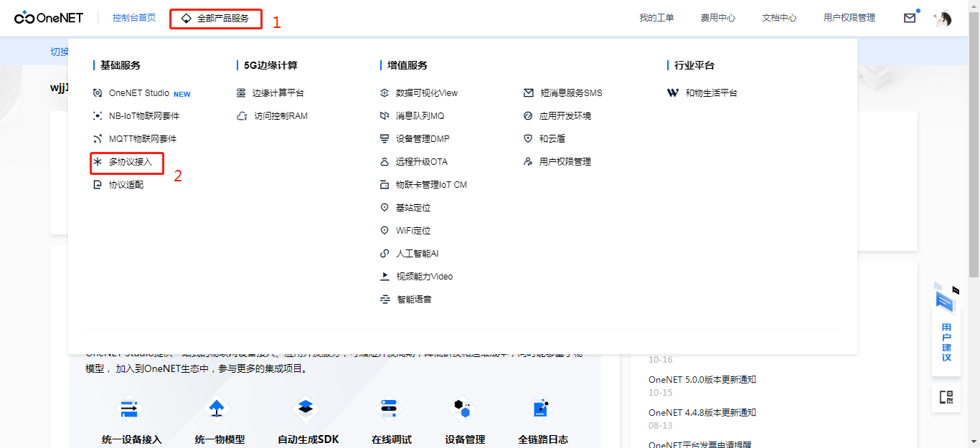
Task: Open the 和云盾 link
Action: (x=552, y=139)
